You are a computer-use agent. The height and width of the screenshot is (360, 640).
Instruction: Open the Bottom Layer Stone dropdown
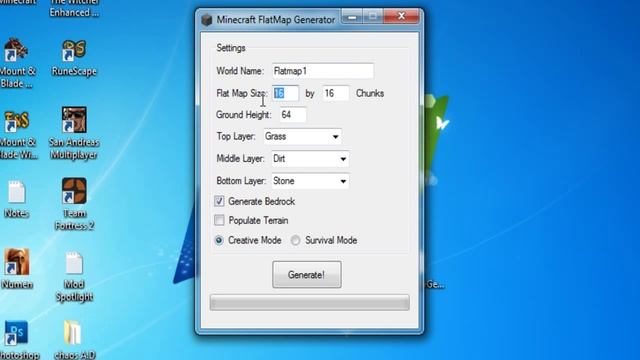pos(310,181)
